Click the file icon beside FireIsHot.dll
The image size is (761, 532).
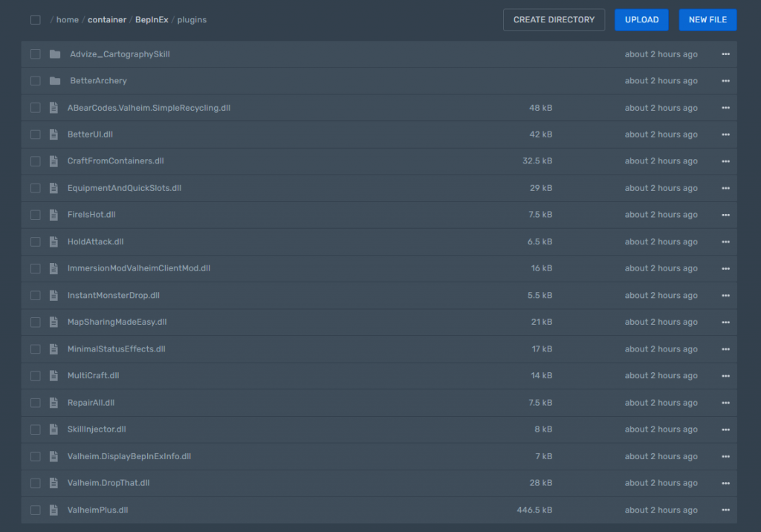(x=54, y=215)
